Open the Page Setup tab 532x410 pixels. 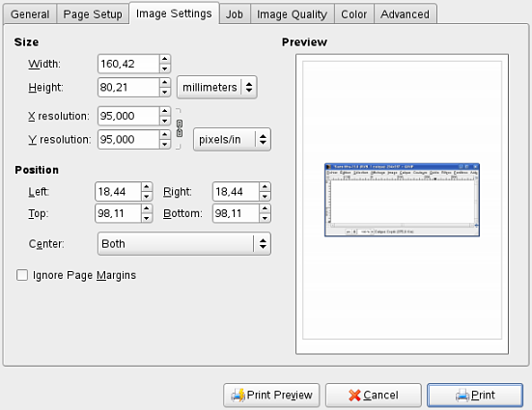93,14
